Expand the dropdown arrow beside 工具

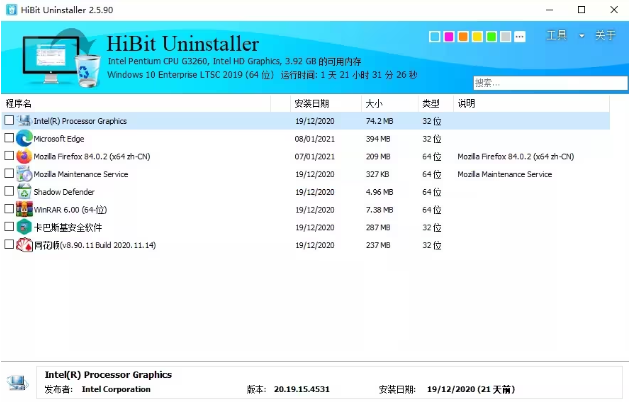582,36
